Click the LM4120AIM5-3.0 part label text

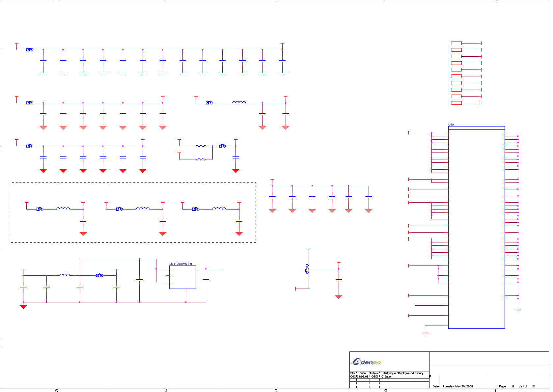tap(180, 264)
